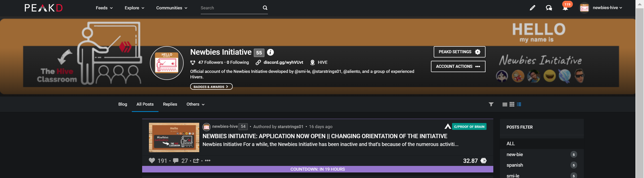Image resolution: width=644 pixels, height=178 pixels.
Task: Open the post title Newbies Initiative: Application Now Open
Action: 325,136
